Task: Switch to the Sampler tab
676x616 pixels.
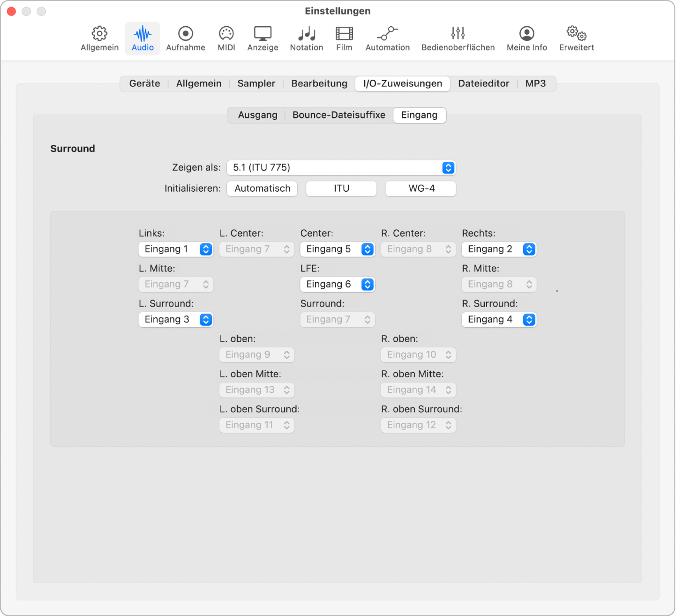Action: tap(256, 83)
